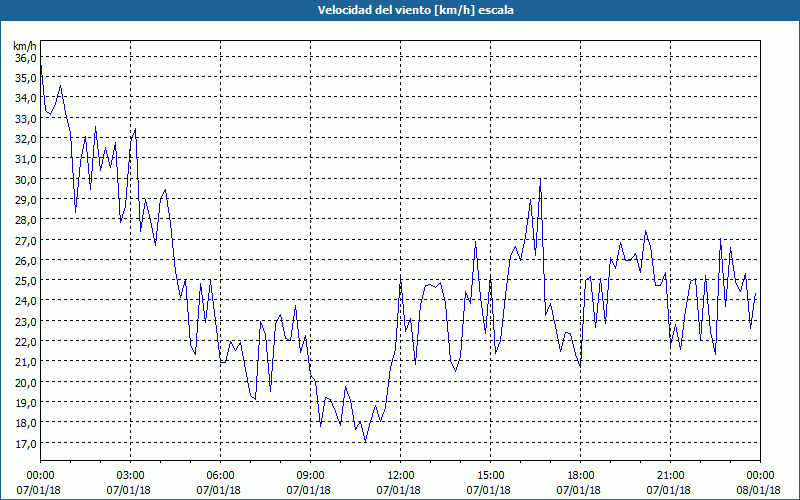The width and height of the screenshot is (800, 500).
Task: Click the '12:00' time label
Action: pyautogui.click(x=400, y=476)
